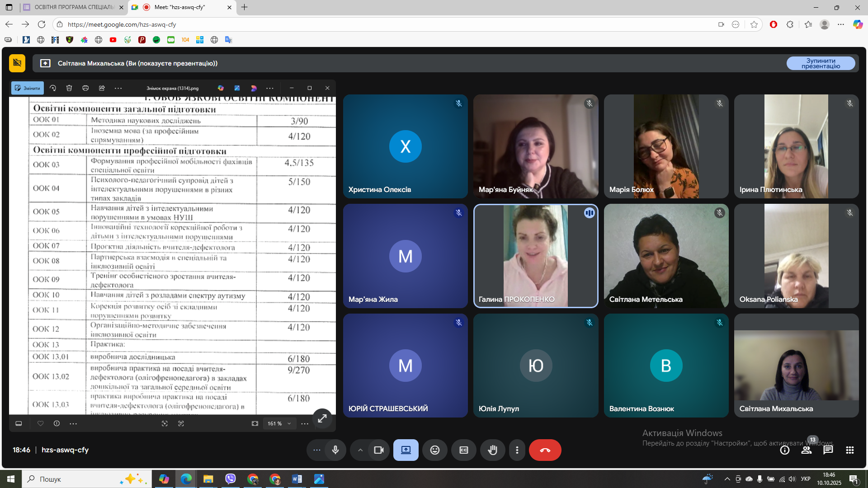Open meeting details info icon

click(x=785, y=450)
